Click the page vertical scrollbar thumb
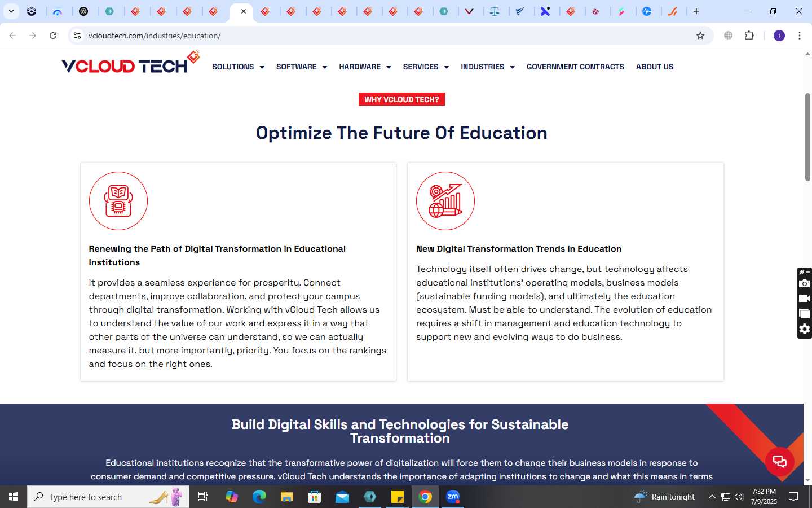 tap(807, 137)
